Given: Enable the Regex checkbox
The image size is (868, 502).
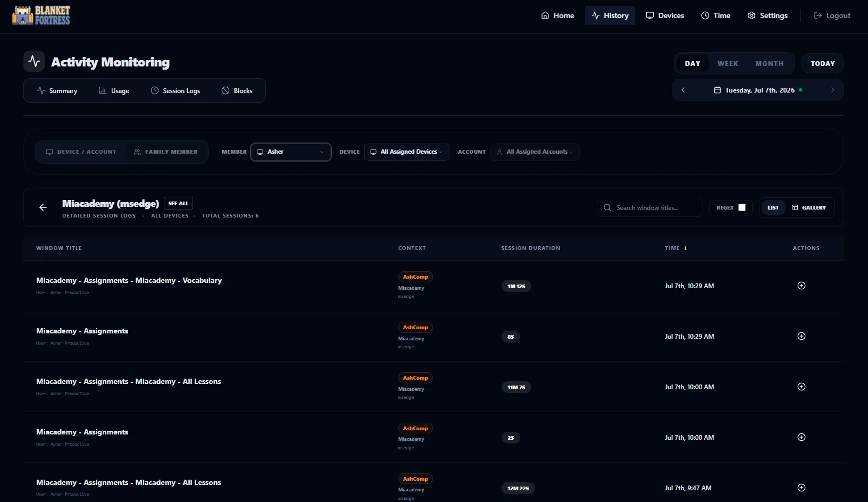Looking at the screenshot, I should [x=742, y=207].
